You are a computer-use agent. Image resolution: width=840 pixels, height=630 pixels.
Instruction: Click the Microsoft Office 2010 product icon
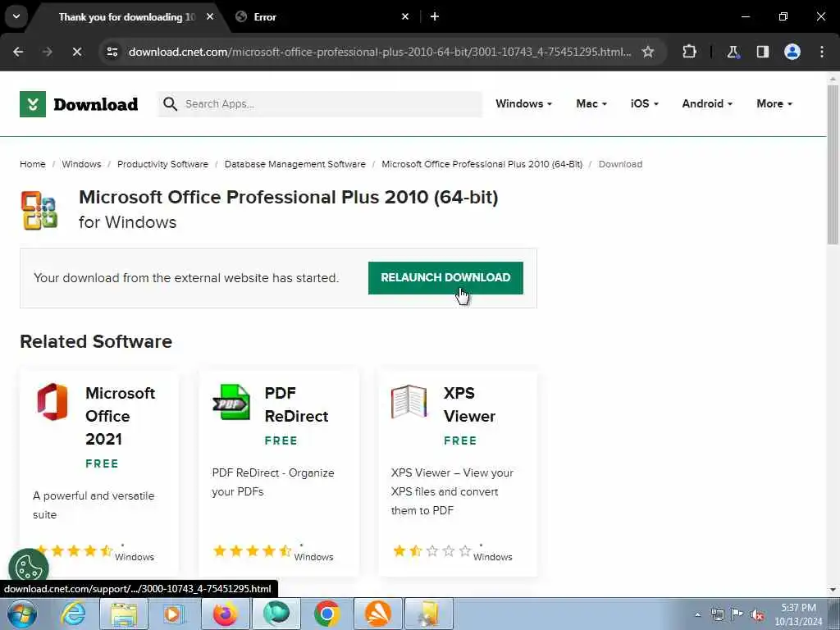(x=39, y=211)
